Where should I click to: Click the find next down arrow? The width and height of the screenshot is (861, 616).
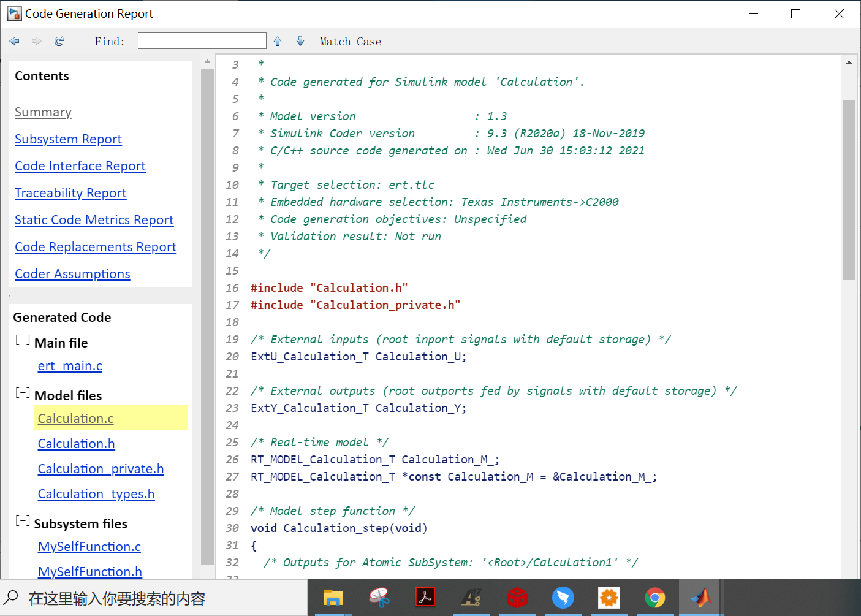click(x=300, y=41)
